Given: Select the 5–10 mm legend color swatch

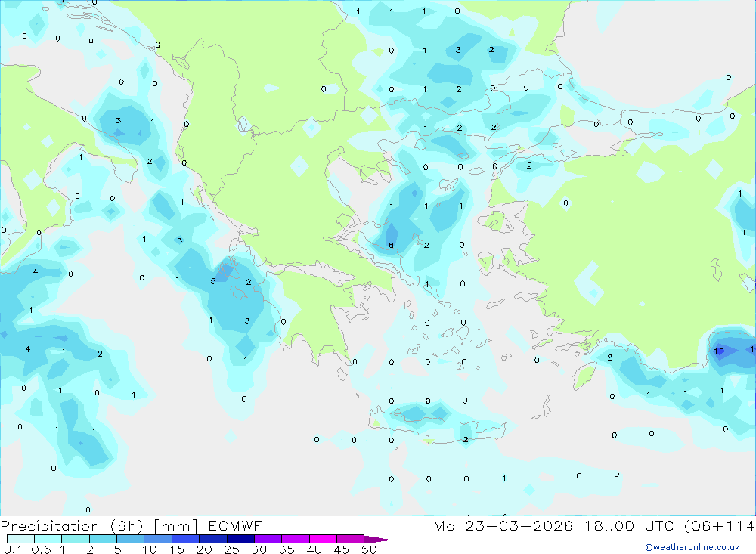Looking at the screenshot, I should coord(130,539).
